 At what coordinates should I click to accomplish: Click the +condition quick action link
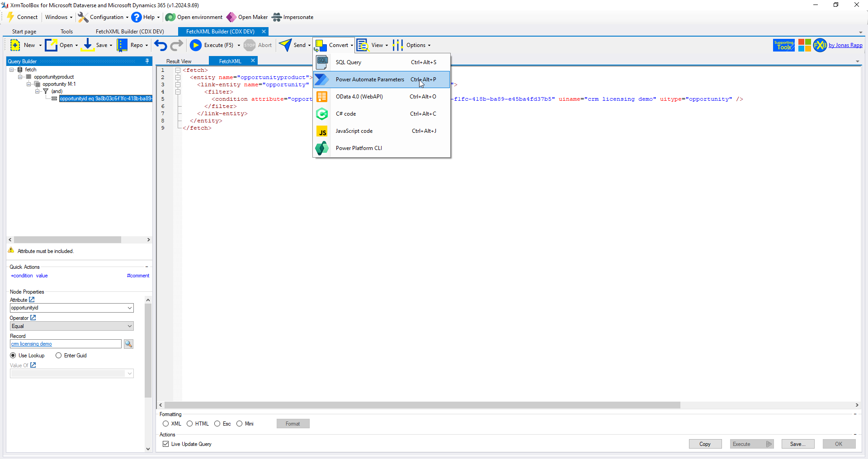tap(22, 276)
